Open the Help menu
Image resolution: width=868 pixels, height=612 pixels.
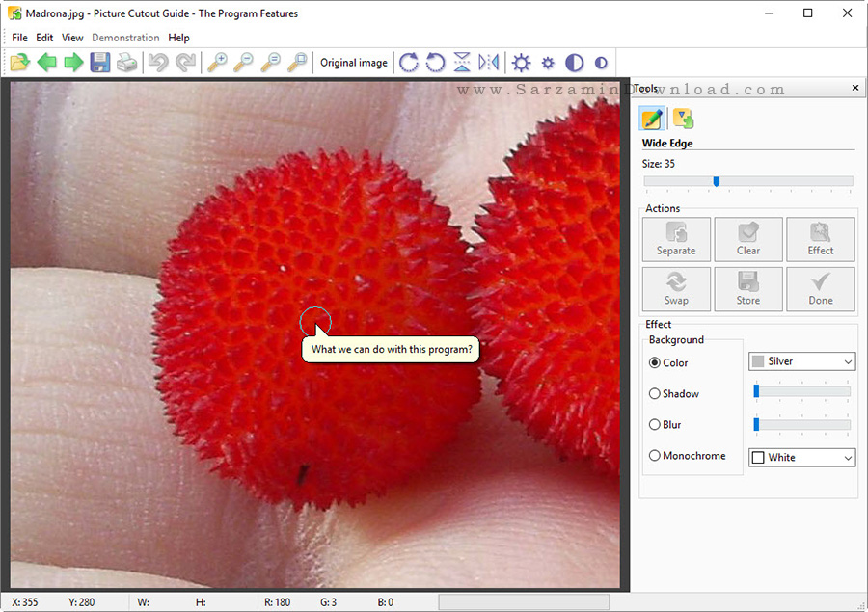click(x=178, y=38)
